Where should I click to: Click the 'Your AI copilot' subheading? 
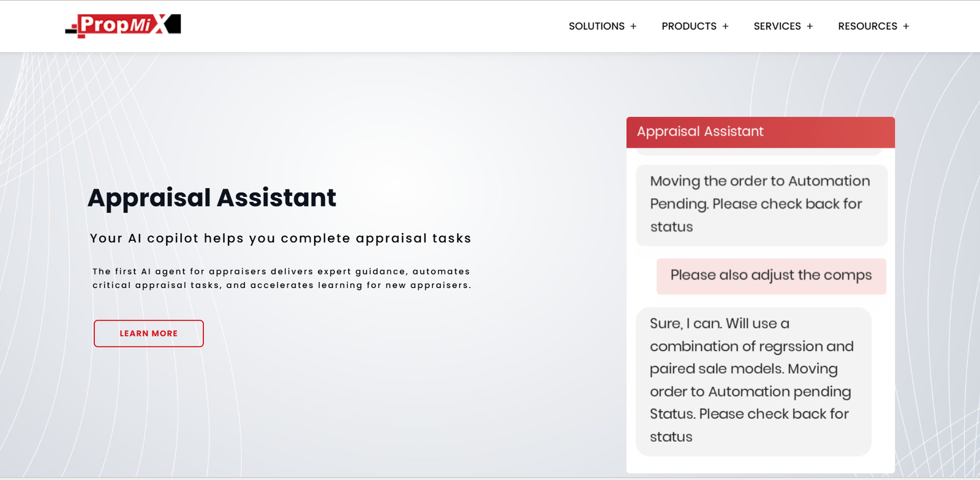(281, 238)
